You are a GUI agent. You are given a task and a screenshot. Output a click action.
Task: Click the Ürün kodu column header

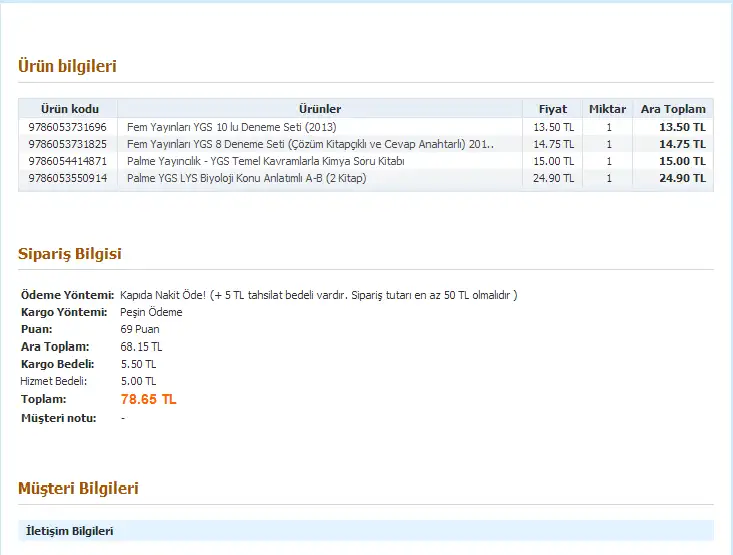coord(69,109)
